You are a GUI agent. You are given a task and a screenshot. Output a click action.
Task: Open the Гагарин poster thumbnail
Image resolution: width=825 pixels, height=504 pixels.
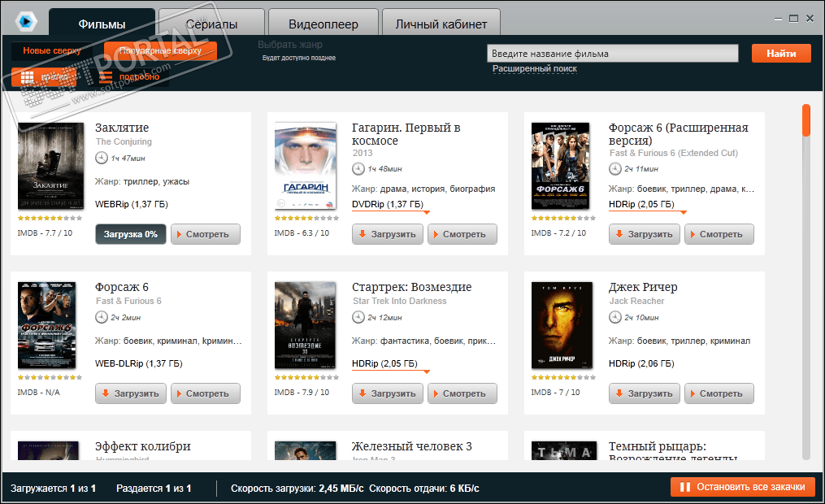coord(306,166)
